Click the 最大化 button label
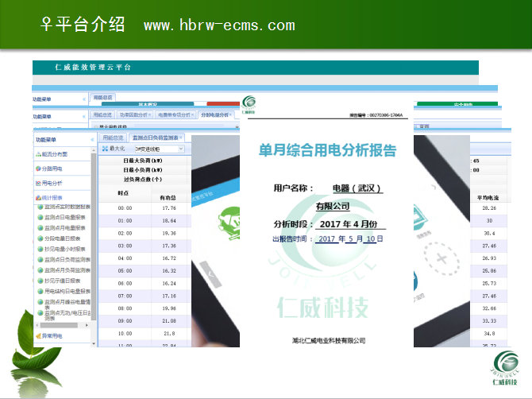532x399 pixels. (x=117, y=149)
